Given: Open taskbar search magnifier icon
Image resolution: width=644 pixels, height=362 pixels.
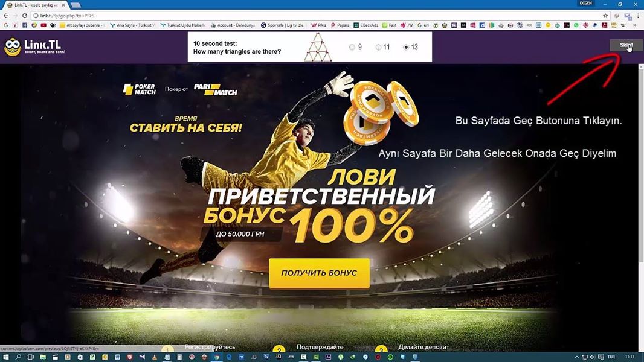Looking at the screenshot, I should click(x=18, y=357).
